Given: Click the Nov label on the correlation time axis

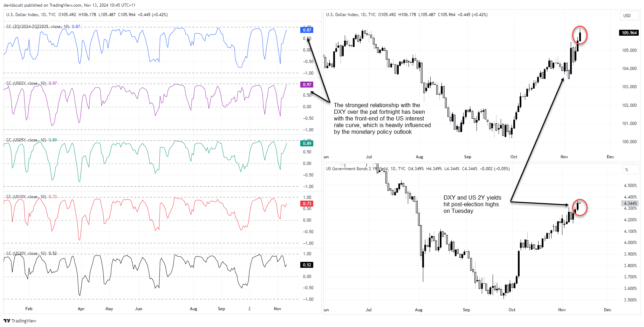Looking at the screenshot, I should (x=278, y=309).
